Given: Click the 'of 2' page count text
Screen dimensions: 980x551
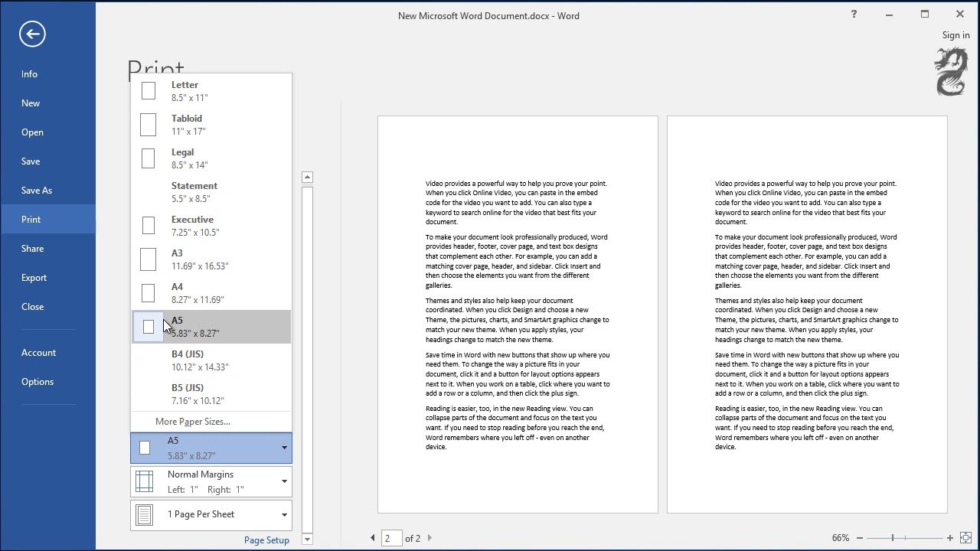Looking at the screenshot, I should pos(413,539).
